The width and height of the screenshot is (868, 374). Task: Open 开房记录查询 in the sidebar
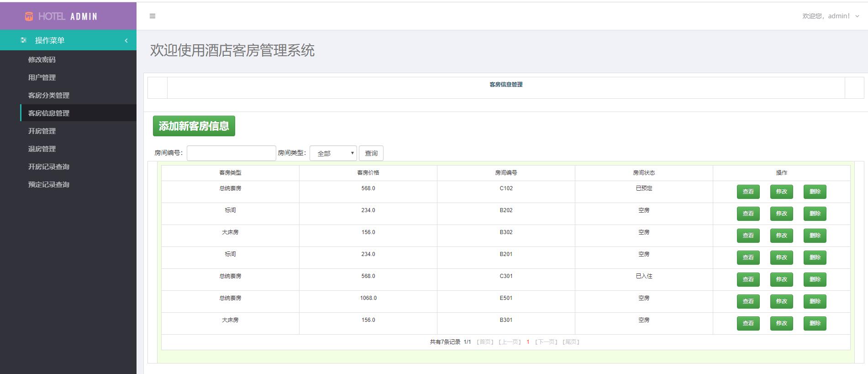point(48,166)
